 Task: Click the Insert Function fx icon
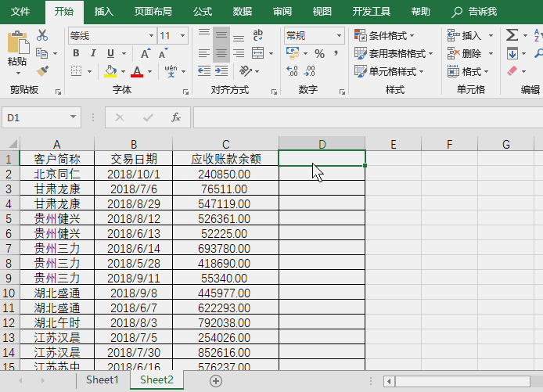point(176,117)
